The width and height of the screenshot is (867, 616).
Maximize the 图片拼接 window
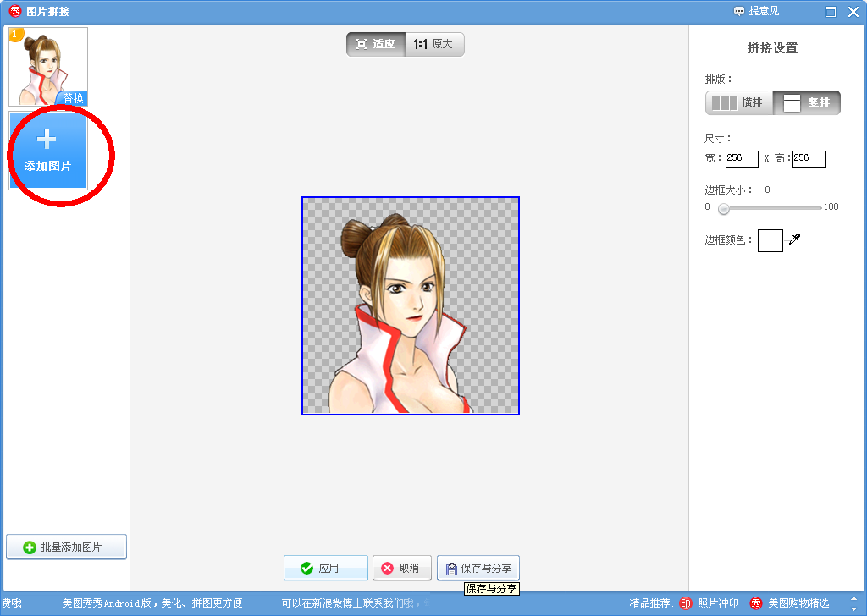(x=831, y=12)
